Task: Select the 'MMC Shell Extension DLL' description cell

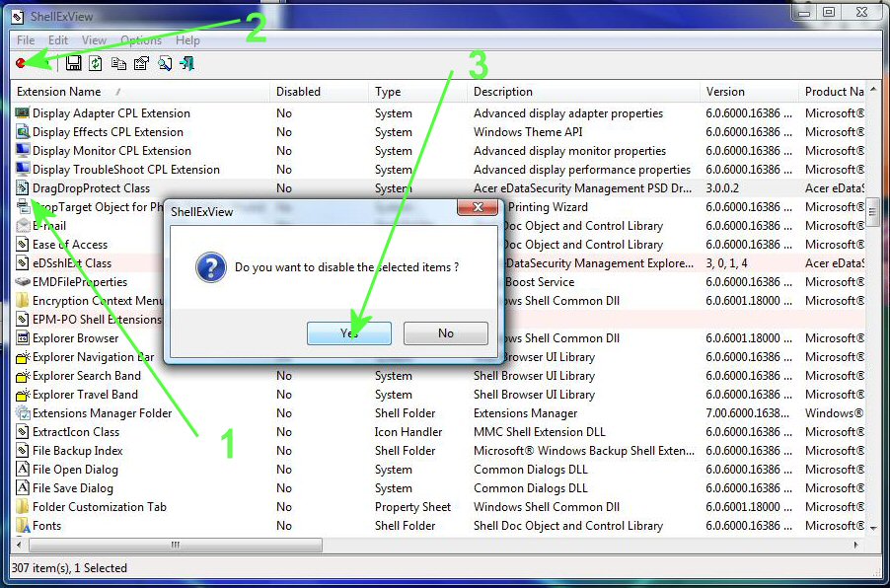Action: pyautogui.click(x=539, y=431)
